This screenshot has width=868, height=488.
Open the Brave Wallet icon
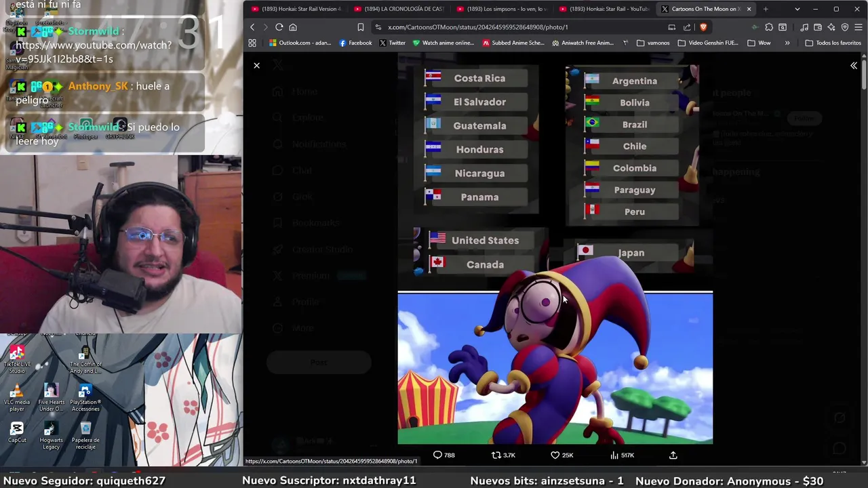(818, 27)
